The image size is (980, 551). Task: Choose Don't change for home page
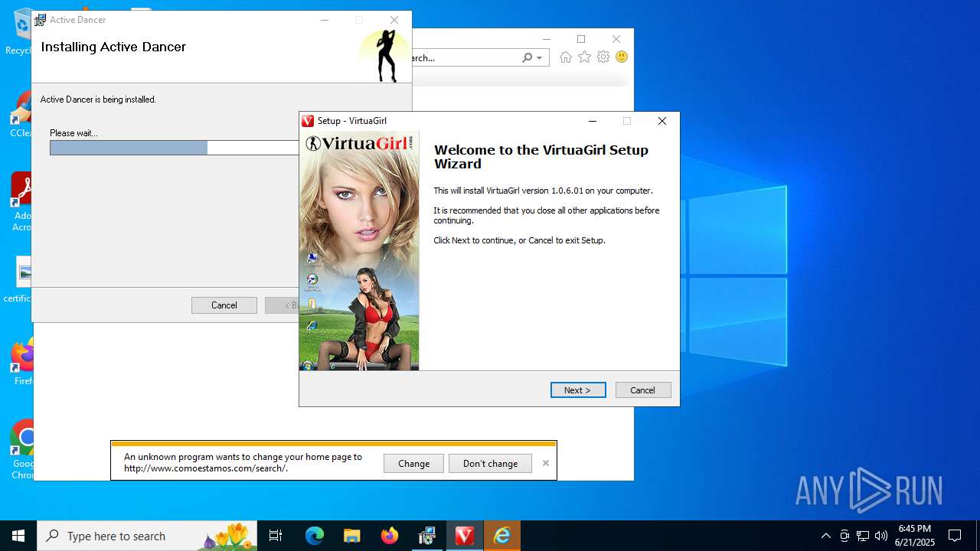490,464
